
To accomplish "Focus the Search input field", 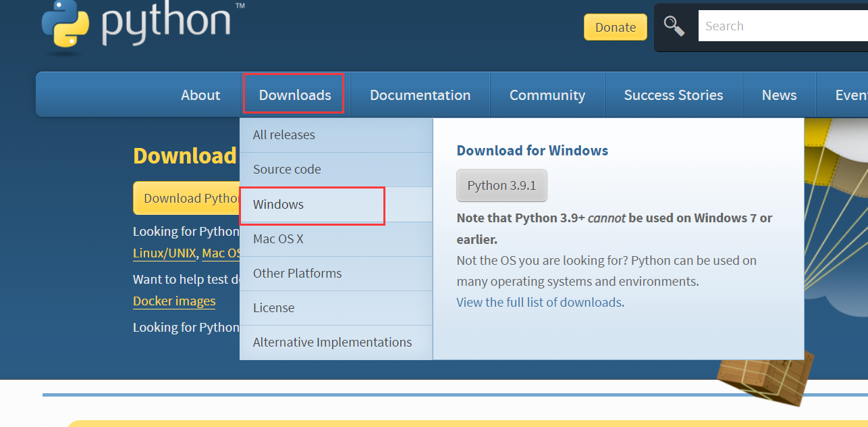I will tap(783, 26).
